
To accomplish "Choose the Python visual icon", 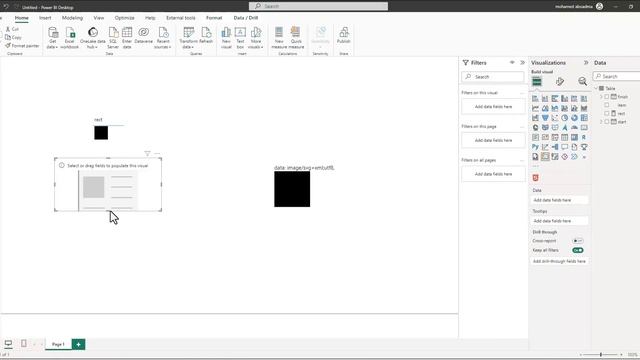I will click(535, 147).
